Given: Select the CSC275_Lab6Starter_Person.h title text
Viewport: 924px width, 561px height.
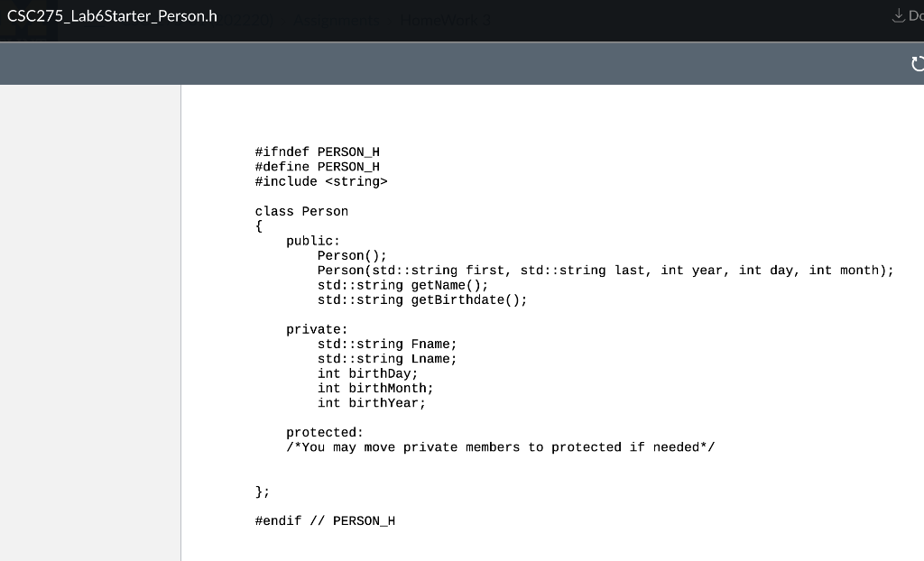Looking at the screenshot, I should point(112,15).
